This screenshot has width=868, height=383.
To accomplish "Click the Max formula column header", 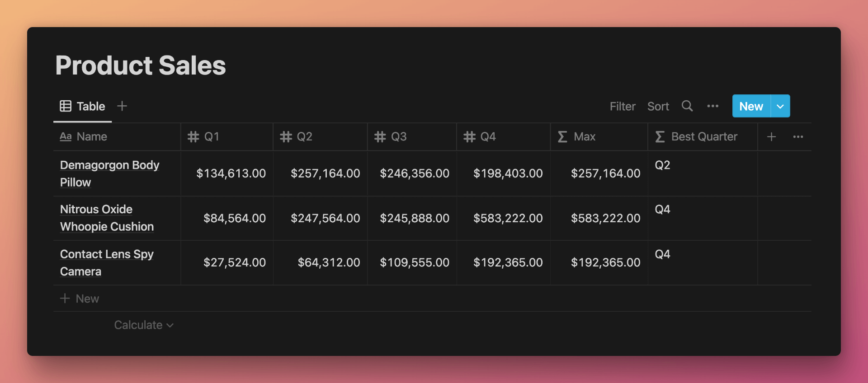I will (x=599, y=136).
